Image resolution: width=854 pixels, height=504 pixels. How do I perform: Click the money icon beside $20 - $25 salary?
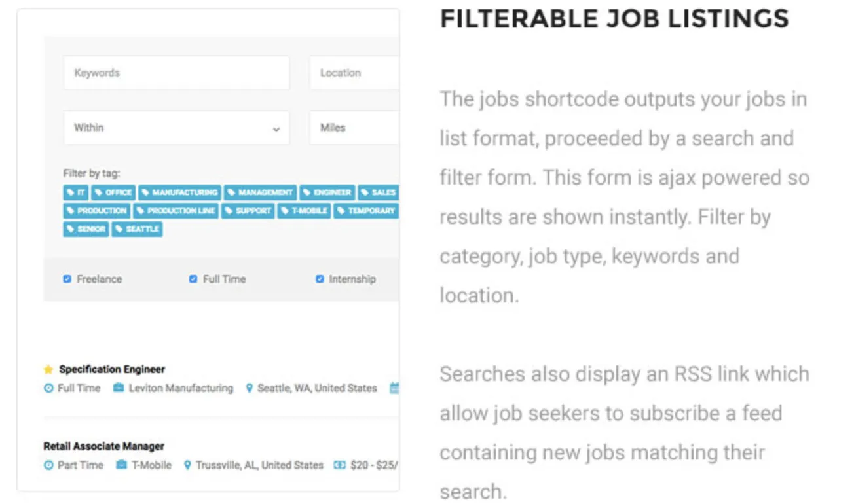pyautogui.click(x=339, y=465)
